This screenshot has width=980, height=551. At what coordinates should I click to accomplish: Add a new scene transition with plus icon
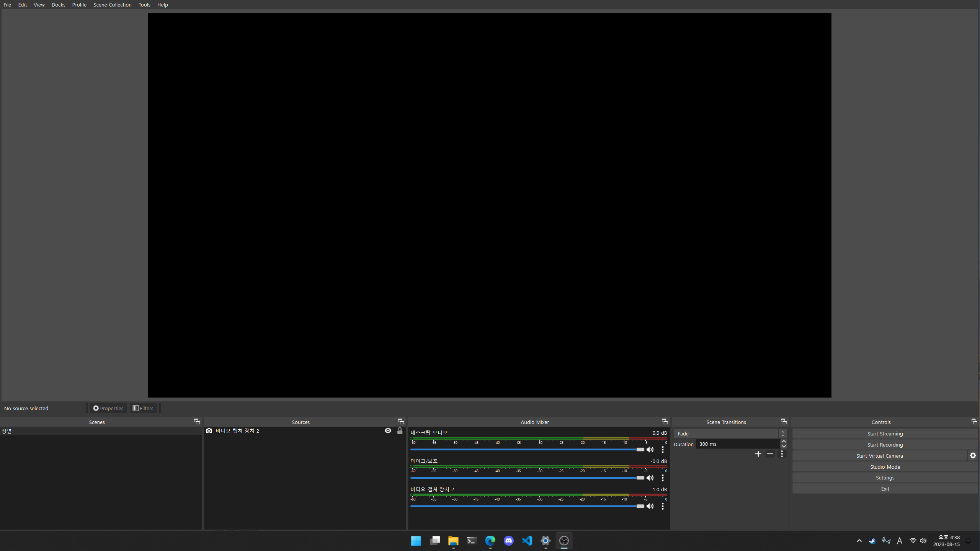758,454
